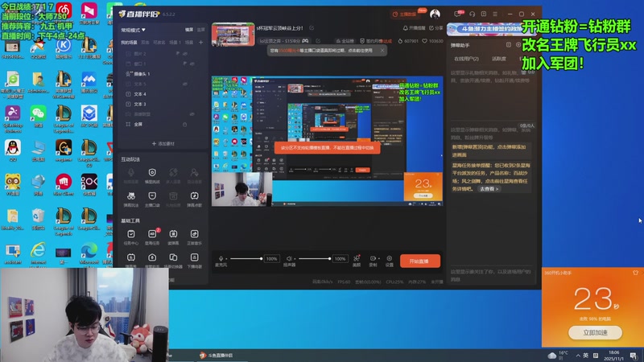Click the stream cover thumbnail image

click(x=233, y=35)
